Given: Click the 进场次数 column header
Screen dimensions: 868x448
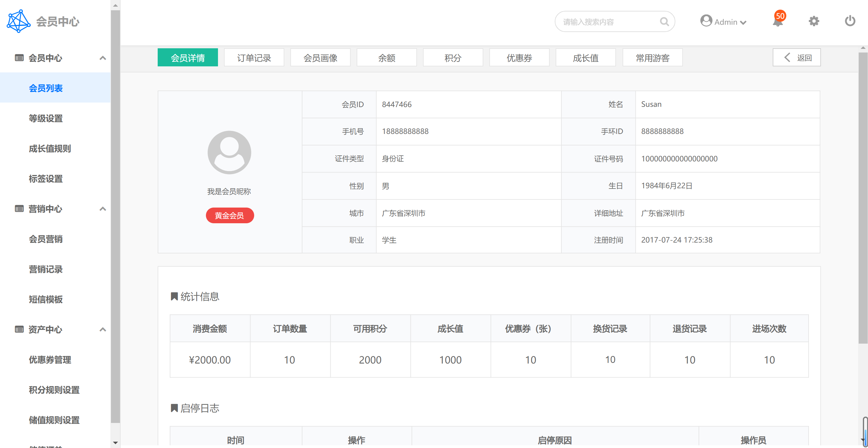Looking at the screenshot, I should pyautogui.click(x=769, y=328).
